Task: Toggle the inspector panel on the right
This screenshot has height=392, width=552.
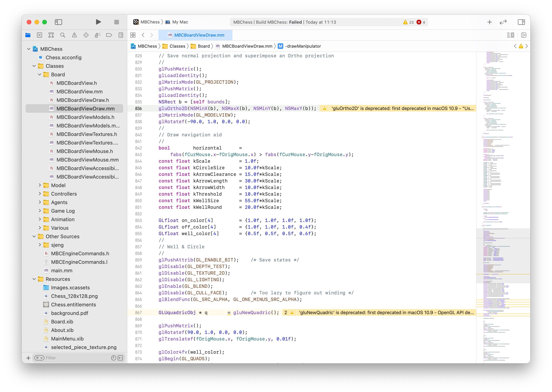Action: pyautogui.click(x=521, y=22)
